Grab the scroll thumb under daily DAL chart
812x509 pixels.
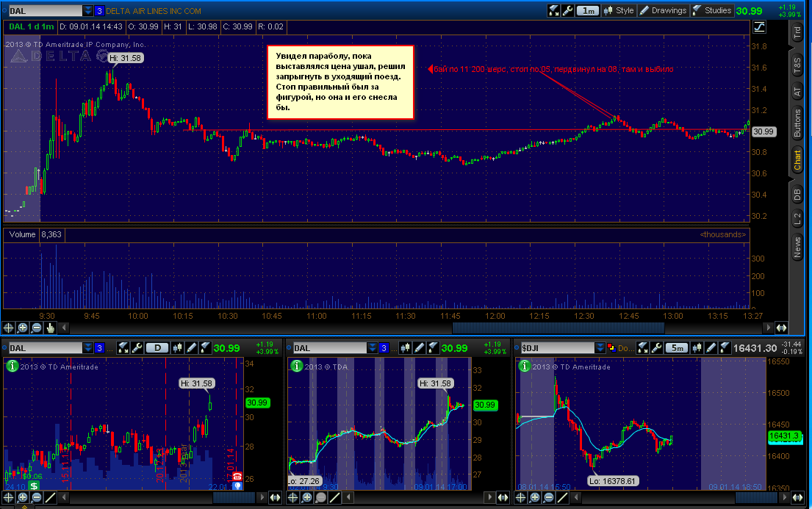[x=234, y=497]
